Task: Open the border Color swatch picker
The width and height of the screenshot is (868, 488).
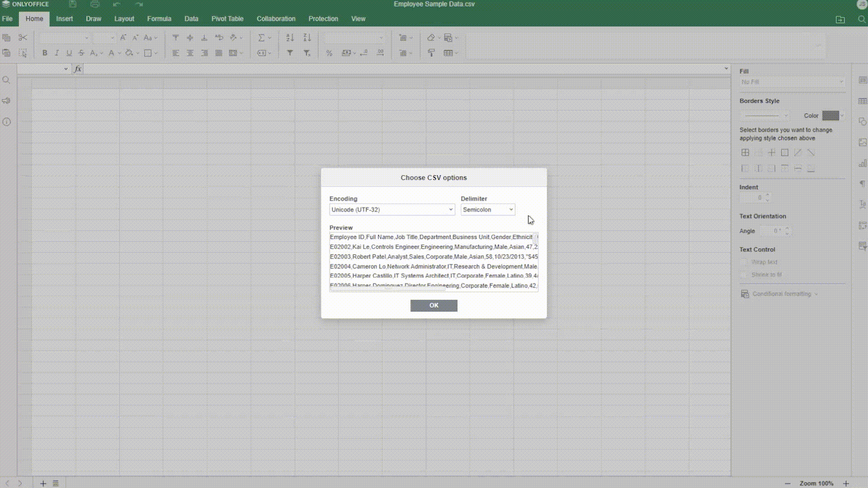Action: point(833,115)
